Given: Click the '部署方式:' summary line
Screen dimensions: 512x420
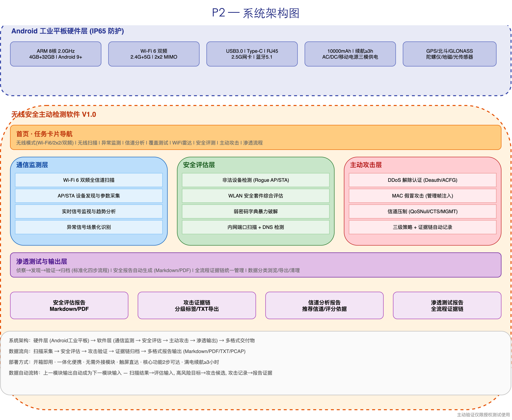Looking at the screenshot, I should 114,362.
